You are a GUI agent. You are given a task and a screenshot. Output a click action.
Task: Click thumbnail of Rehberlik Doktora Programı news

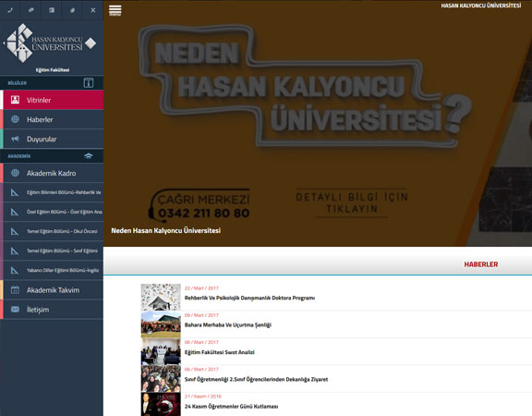tap(161, 297)
